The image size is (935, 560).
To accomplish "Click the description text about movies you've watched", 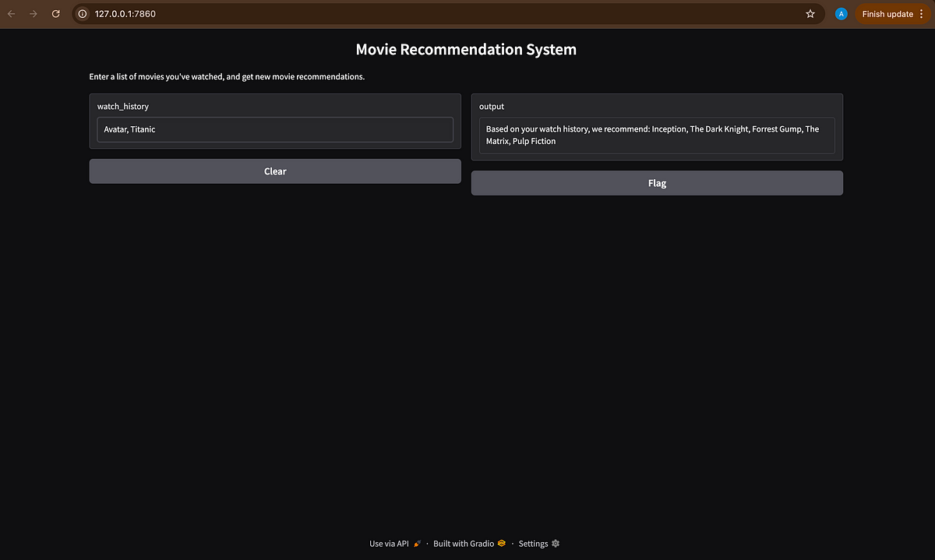I will (x=227, y=77).
